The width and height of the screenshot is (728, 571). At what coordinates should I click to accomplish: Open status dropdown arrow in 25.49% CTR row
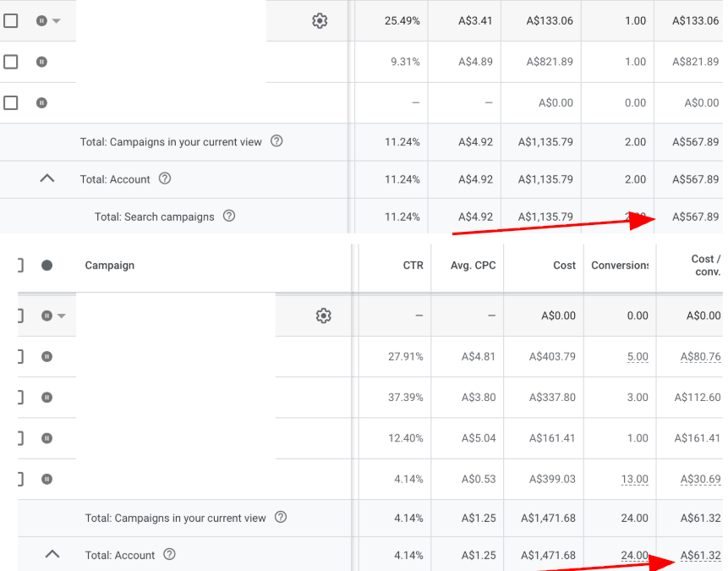coord(57,21)
